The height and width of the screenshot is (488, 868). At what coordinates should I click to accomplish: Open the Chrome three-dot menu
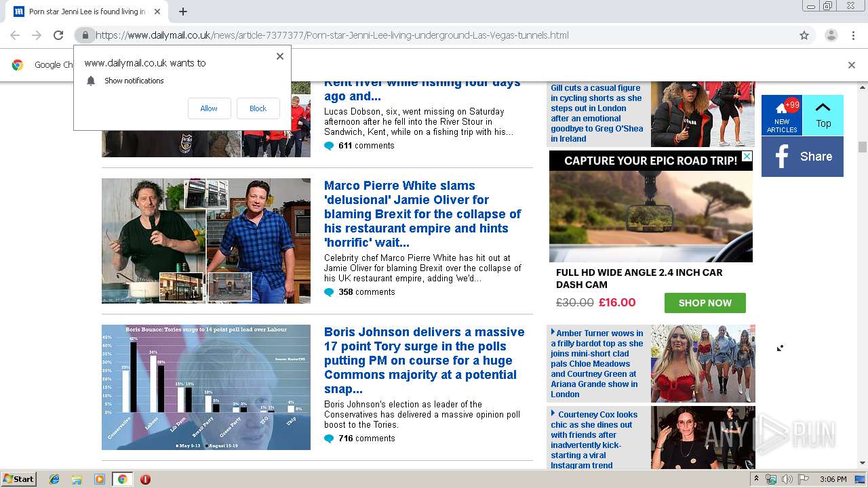[x=853, y=35]
